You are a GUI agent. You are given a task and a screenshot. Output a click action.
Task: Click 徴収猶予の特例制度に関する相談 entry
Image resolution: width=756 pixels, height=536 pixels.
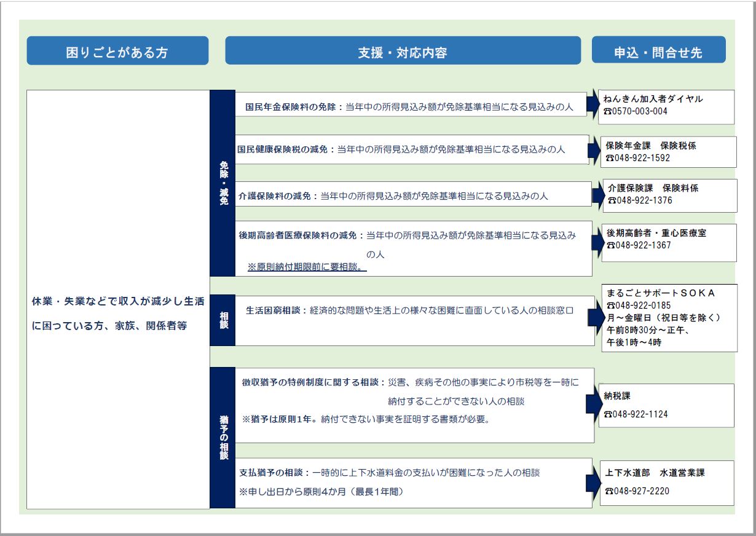[x=415, y=405]
